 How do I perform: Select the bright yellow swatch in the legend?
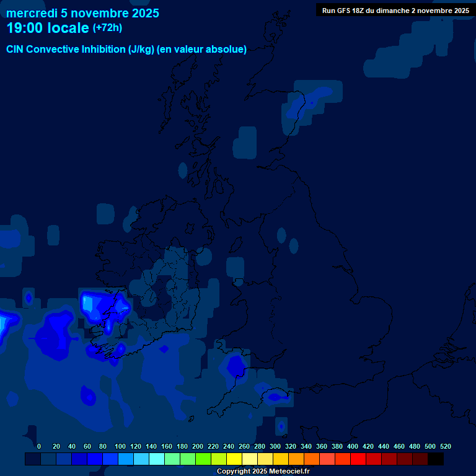(x=234, y=459)
